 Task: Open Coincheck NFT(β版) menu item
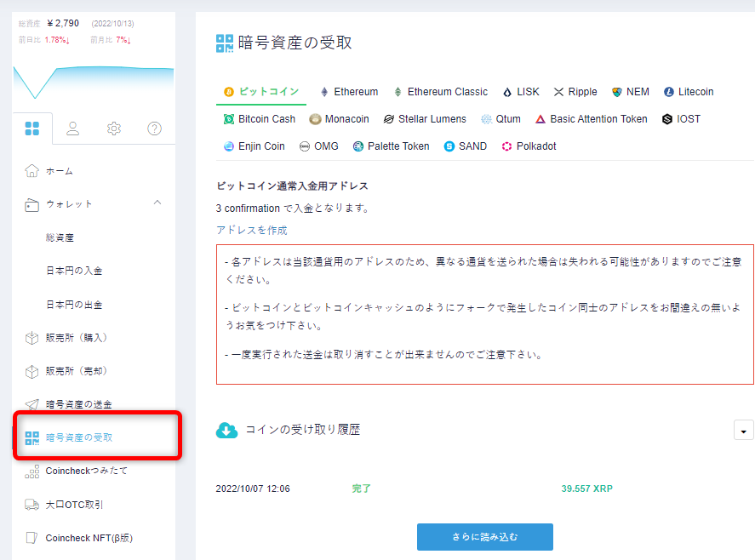[89, 538]
